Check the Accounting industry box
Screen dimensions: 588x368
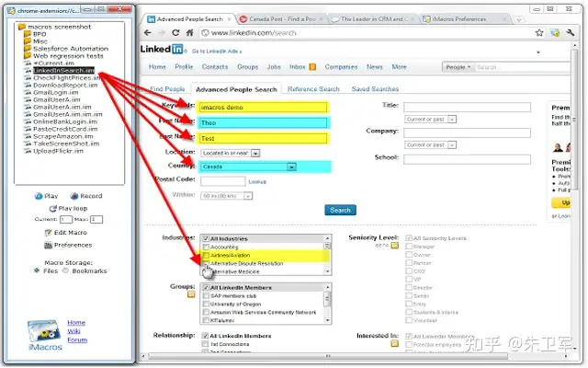click(x=206, y=247)
